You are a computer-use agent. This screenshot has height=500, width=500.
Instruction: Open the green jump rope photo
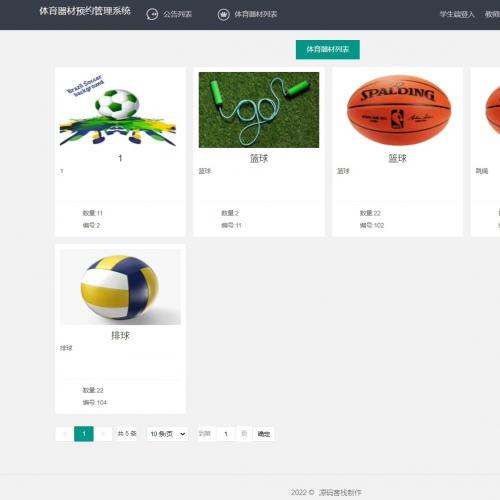coord(259,110)
